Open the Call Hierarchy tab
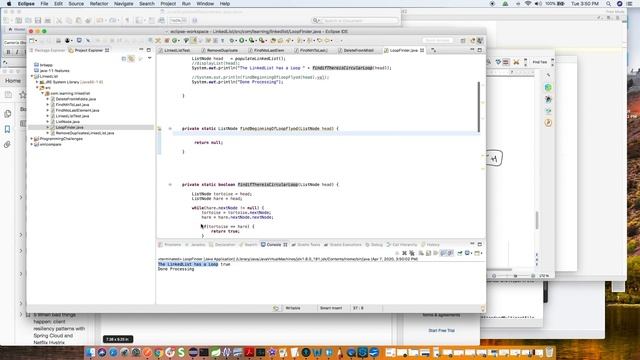 tap(402, 244)
